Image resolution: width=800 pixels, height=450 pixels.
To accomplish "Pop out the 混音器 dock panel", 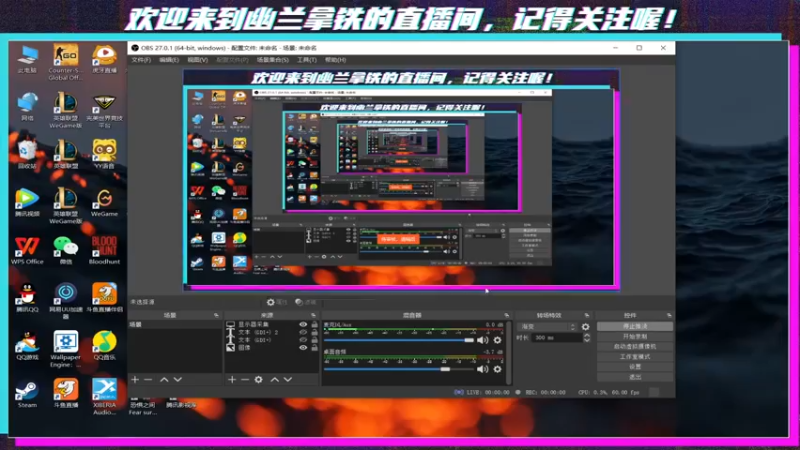I will 506,315.
